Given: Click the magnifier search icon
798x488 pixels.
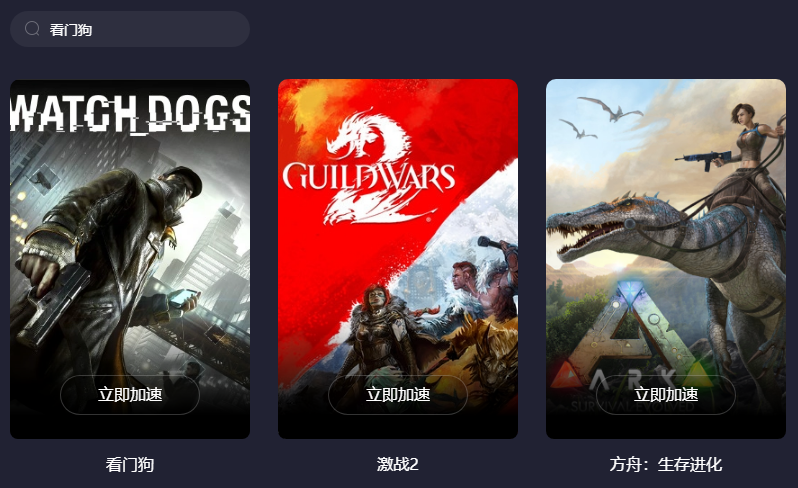Looking at the screenshot, I should tap(32, 29).
